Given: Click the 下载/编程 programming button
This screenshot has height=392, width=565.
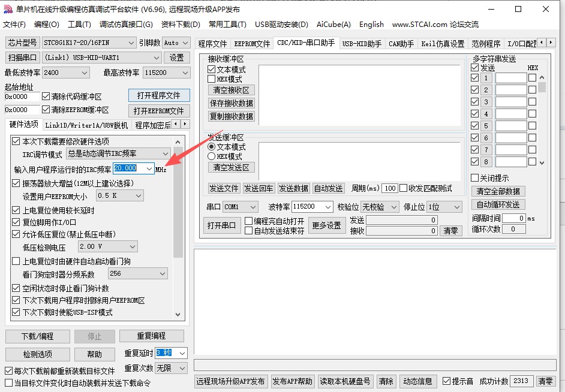Looking at the screenshot, I should click(37, 336).
